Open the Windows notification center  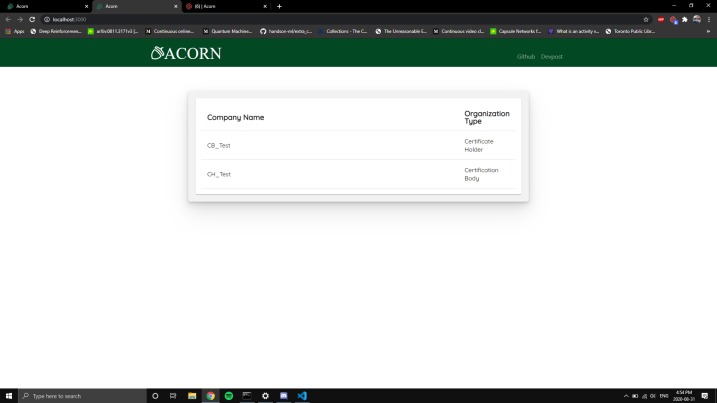(705, 396)
